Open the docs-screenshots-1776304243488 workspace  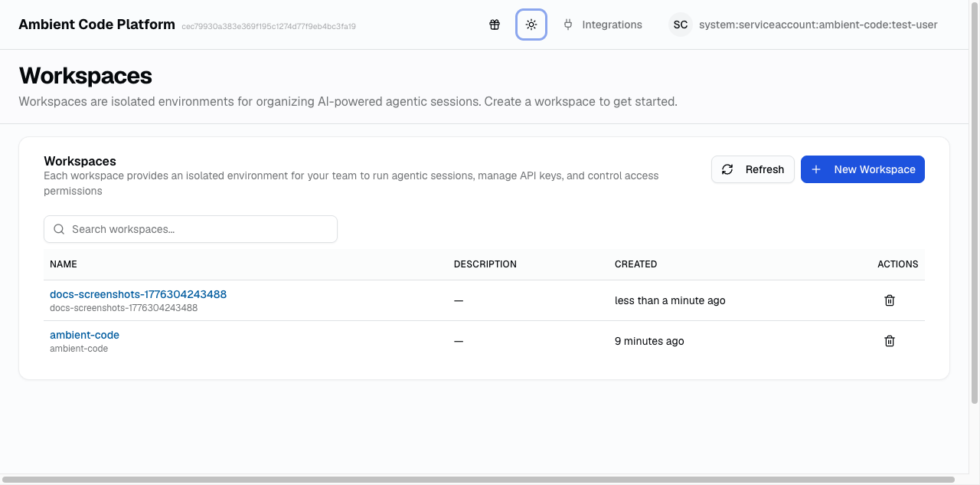tap(137, 293)
